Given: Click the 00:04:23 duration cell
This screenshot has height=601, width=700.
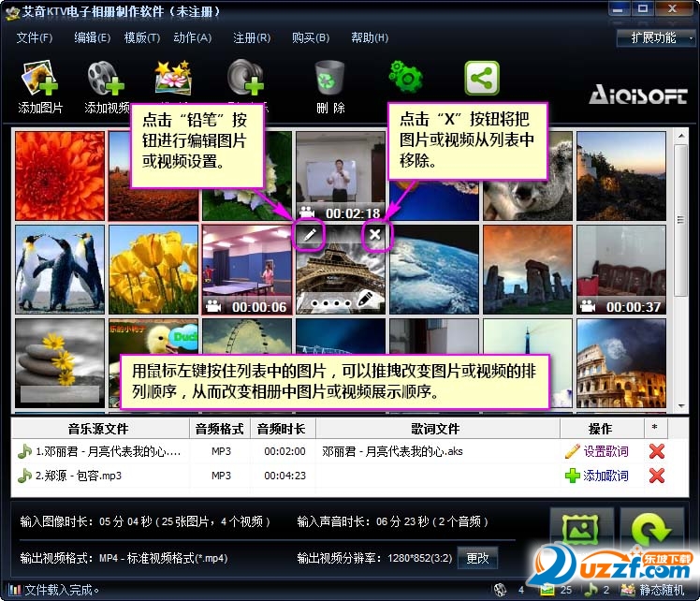Looking at the screenshot, I should 284,476.
